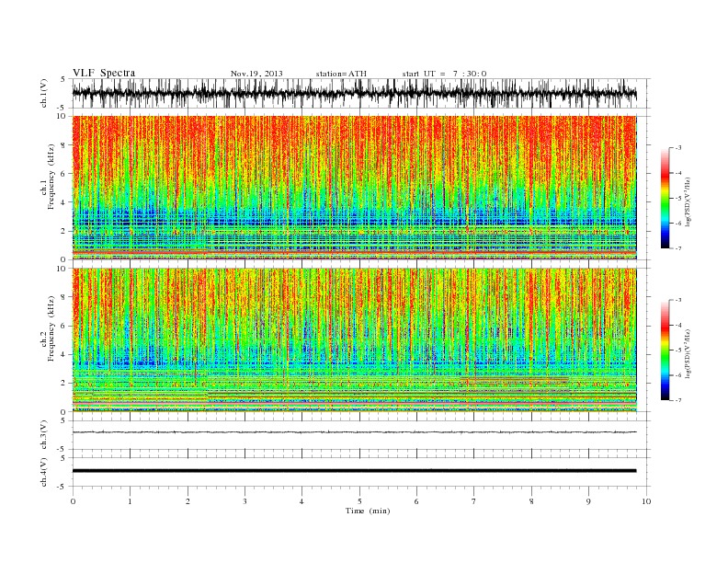Click the "3" tick on the time axis
The width and height of the screenshot is (728, 563).
click(245, 501)
